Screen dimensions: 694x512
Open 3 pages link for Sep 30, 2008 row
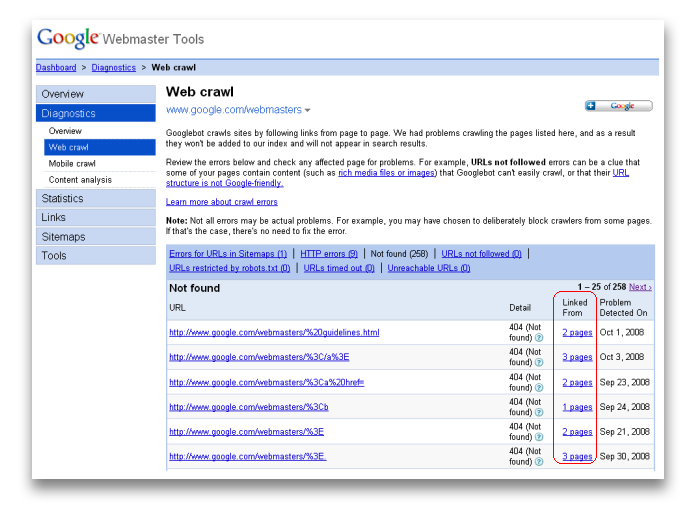577,457
